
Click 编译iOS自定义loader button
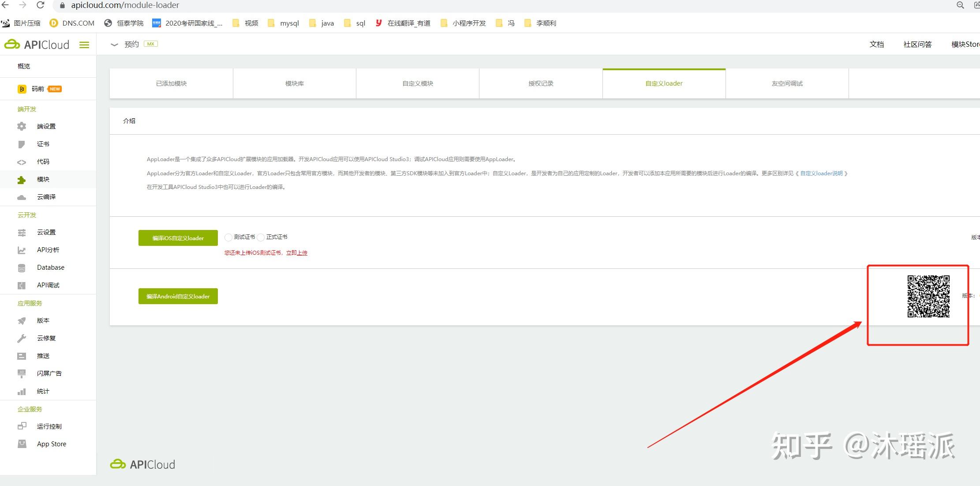click(178, 238)
